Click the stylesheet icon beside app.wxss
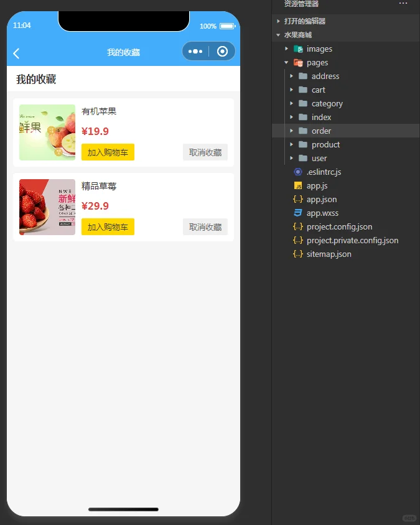Image resolution: width=420 pixels, height=525 pixels. point(298,213)
